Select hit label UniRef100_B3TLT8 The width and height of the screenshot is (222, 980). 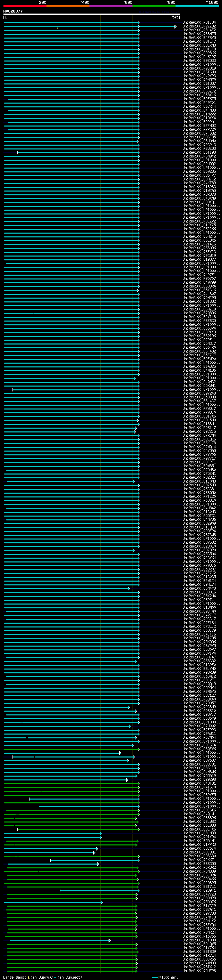pyautogui.click(x=199, y=49)
